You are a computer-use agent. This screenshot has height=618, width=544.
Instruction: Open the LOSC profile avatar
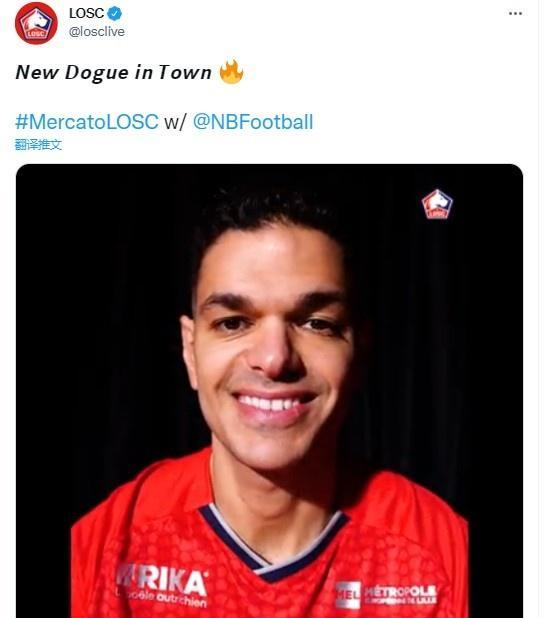point(36,23)
